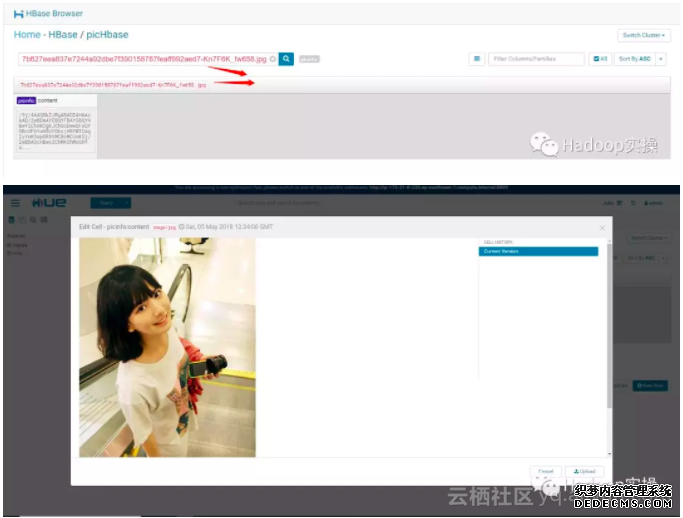Expand the arrow next to Sort By
683x518 pixels.
661,59
